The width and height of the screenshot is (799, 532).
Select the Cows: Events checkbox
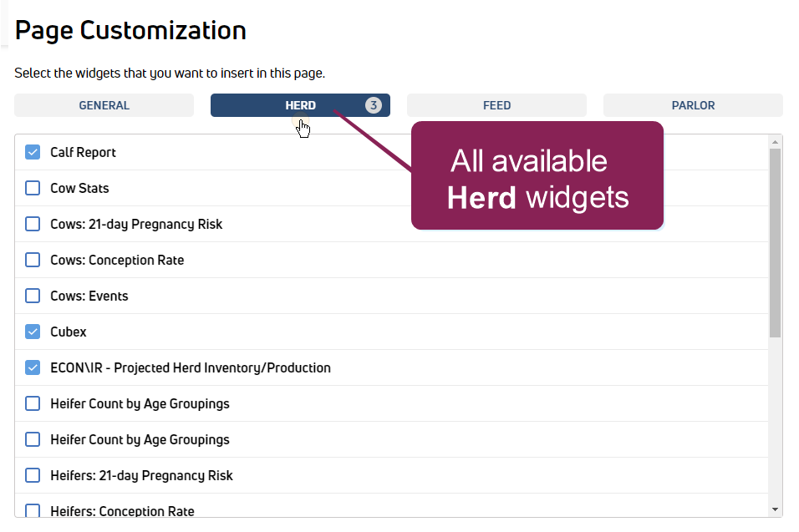(33, 296)
